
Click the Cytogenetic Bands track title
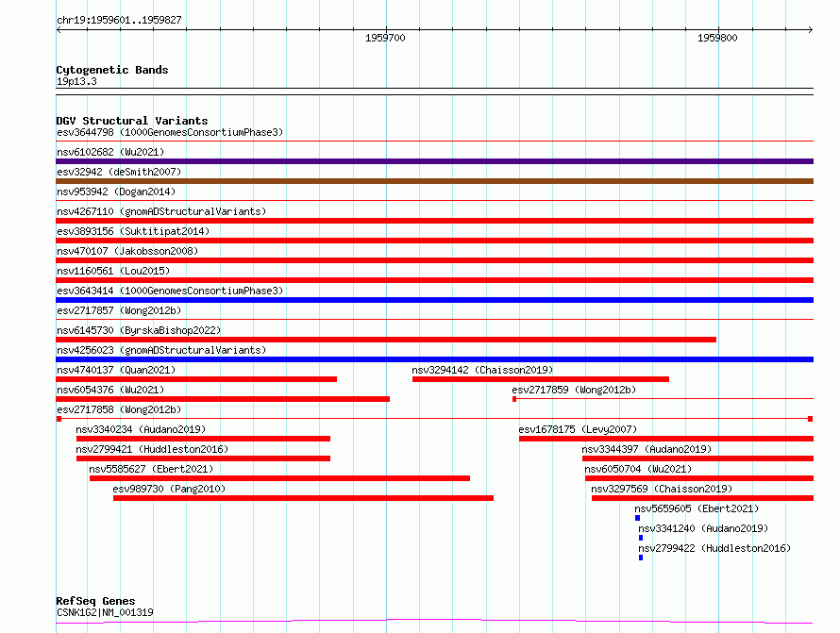point(112,70)
